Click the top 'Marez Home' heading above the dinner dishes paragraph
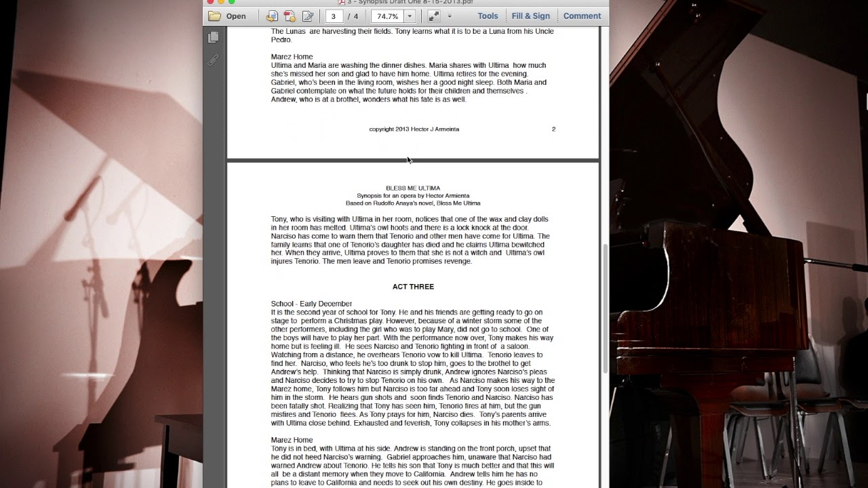Screen dimensions: 868x488 (x=292, y=57)
